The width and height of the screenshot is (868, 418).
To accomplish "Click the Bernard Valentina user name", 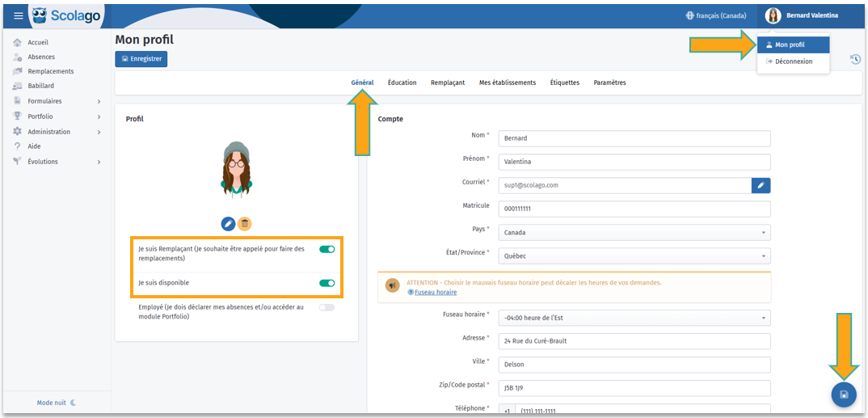I will click(812, 15).
